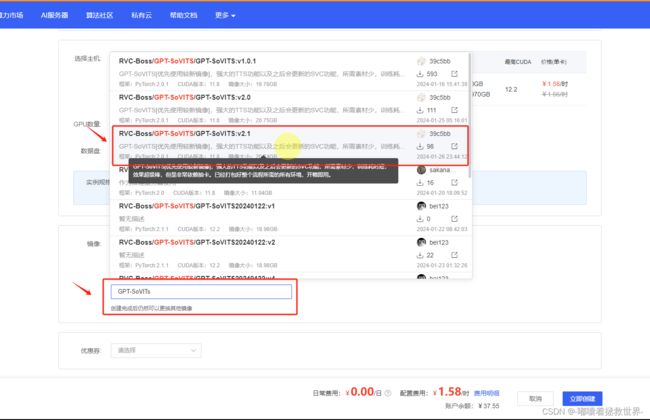Image resolution: width=650 pixels, height=420 pixels.
Task: Click download icon on GPT-SoVITS v1.0.1 row
Action: point(420,74)
